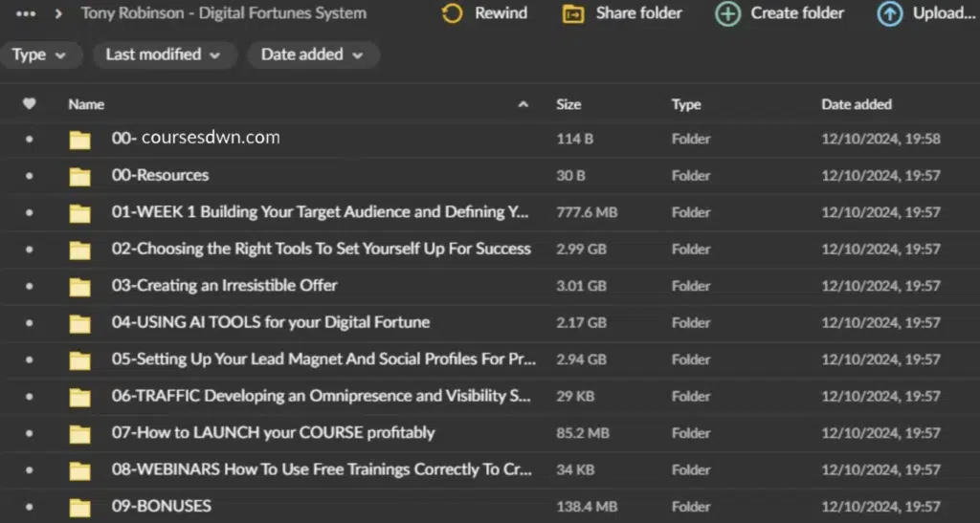Open 06-TRAFFIC Developing an Omnipresence name

click(x=322, y=396)
